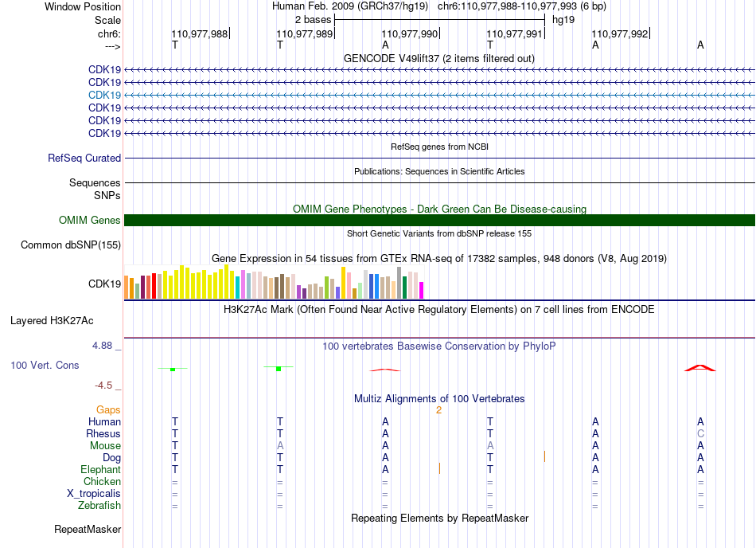Click 'OMIM Gene Phenotypes' green track title

click(439, 209)
